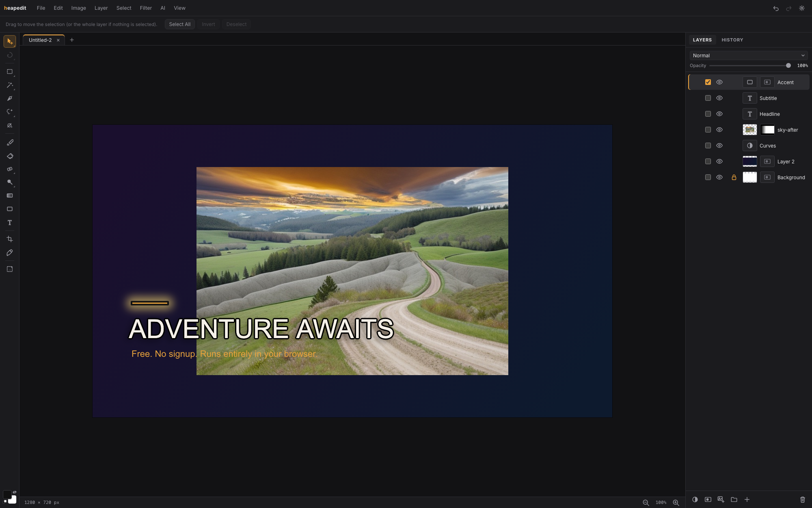Select the Brush tool
The height and width of the screenshot is (508, 812).
pyautogui.click(x=10, y=143)
